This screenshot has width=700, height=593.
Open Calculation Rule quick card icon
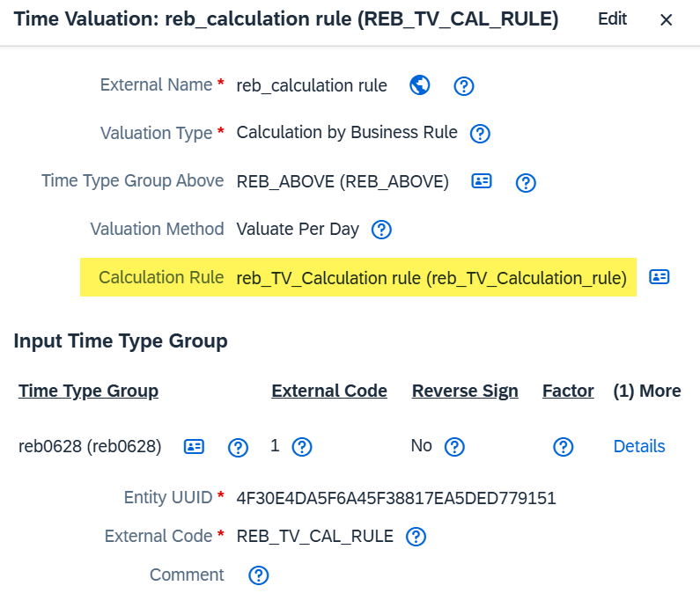point(659,276)
